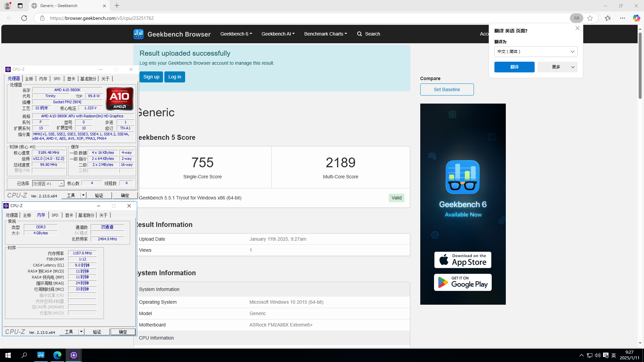This screenshot has width=644, height=362.
Task: Open the network tray icon
Action: click(x=589, y=355)
